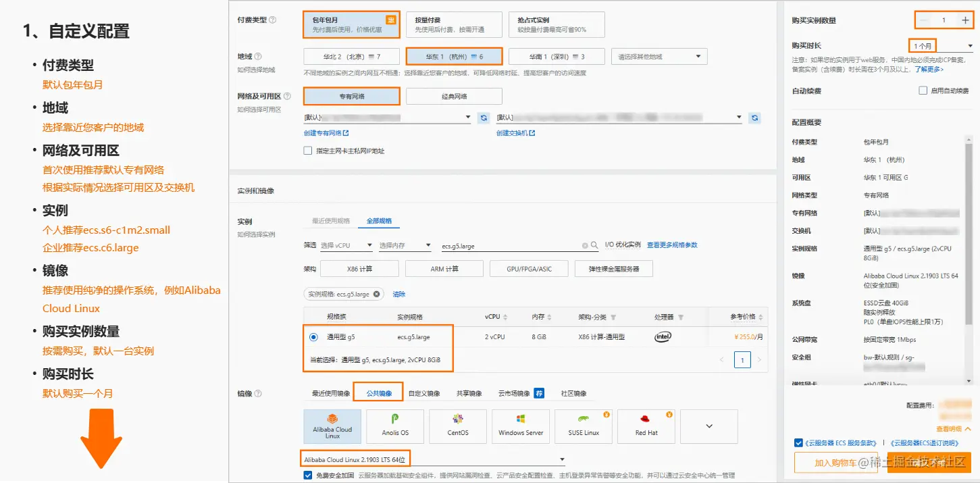This screenshot has width=980, height=483.
Task: Select the 通用型 g5 radio button
Action: 313,336
